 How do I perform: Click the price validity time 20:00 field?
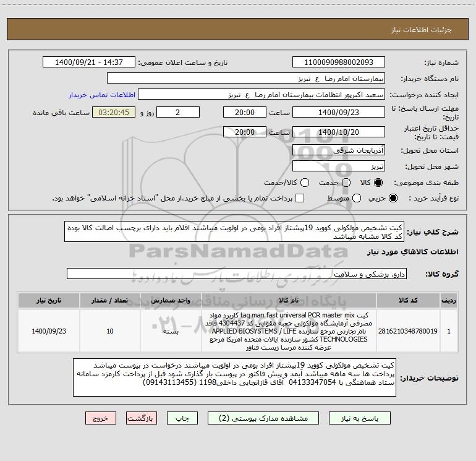[245, 132]
